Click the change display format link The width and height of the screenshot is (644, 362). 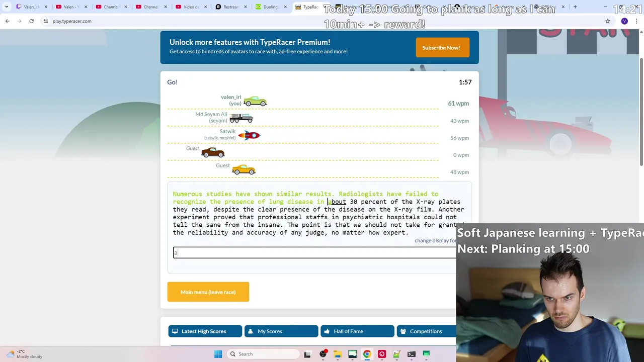[x=435, y=240]
